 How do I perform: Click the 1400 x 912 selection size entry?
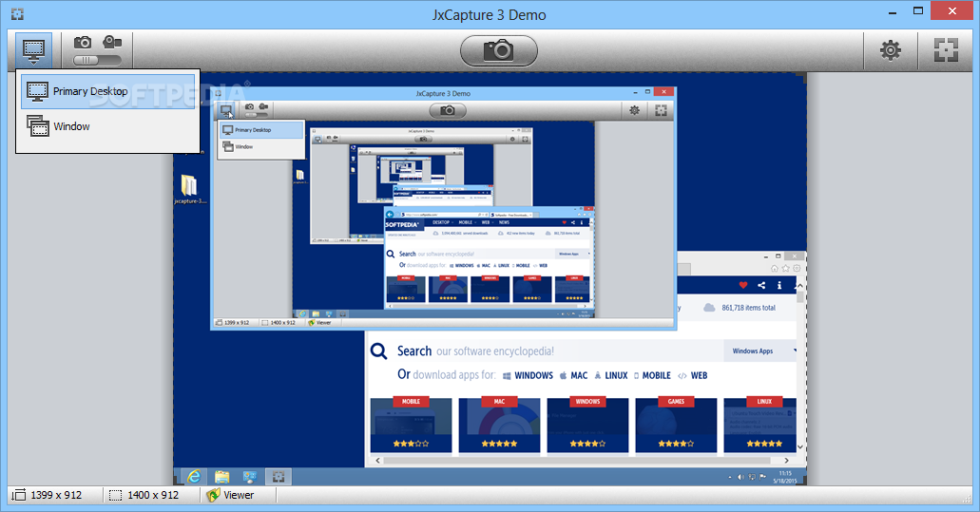(x=144, y=495)
